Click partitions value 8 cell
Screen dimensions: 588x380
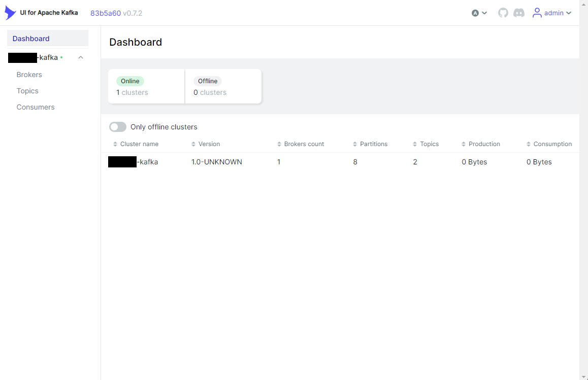(355, 162)
